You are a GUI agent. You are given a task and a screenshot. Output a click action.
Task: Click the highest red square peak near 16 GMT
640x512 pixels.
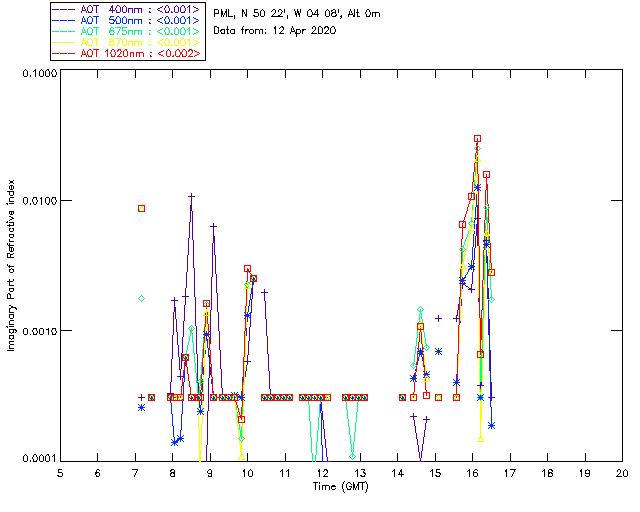(x=477, y=139)
